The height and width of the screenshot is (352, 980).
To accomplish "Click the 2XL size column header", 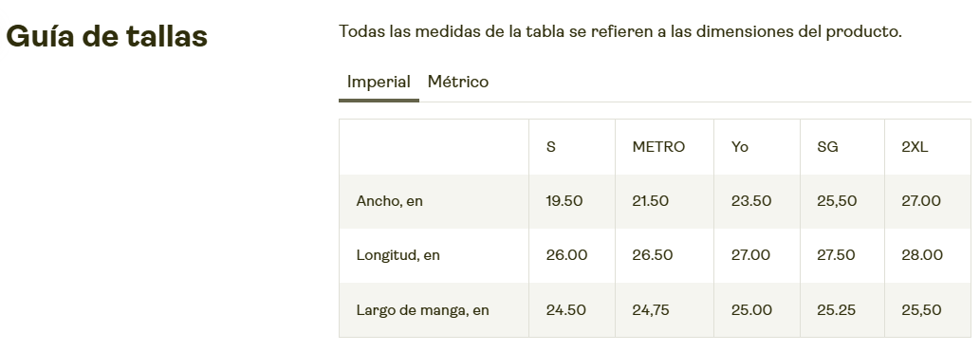I will 915,147.
